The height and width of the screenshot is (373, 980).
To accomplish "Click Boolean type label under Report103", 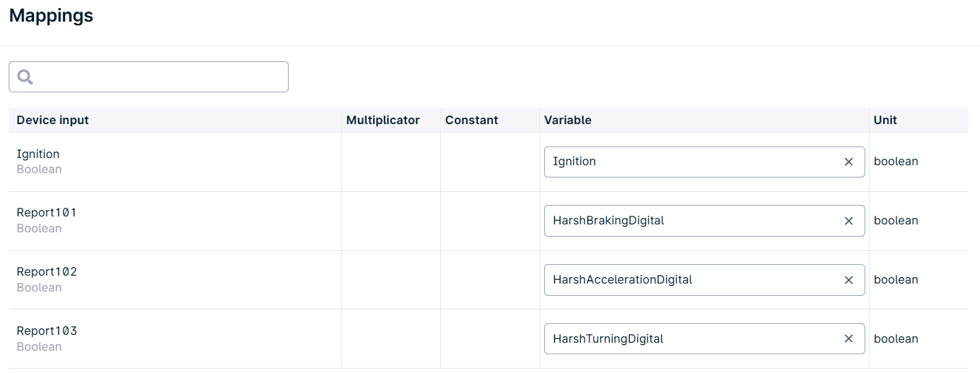I will click(39, 347).
